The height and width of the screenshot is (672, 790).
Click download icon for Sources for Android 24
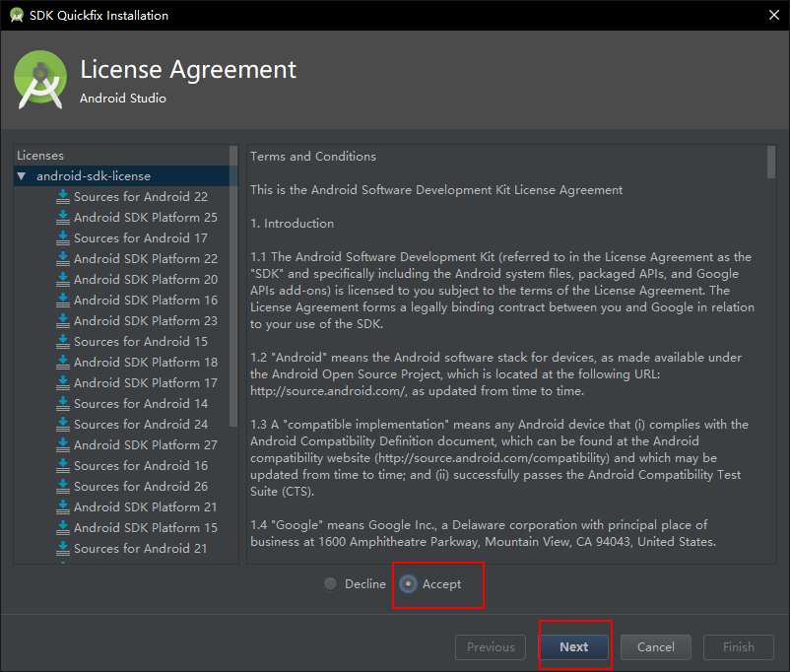tap(63, 424)
